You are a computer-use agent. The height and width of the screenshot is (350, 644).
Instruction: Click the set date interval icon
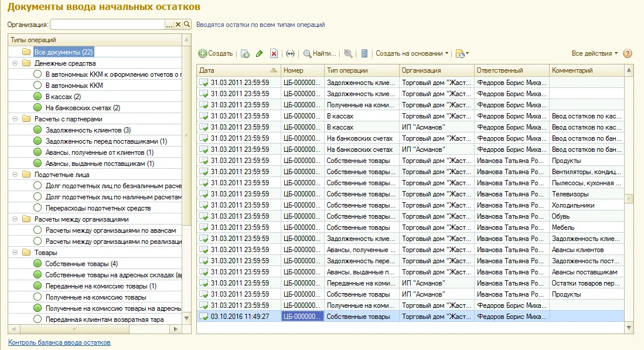291,53
